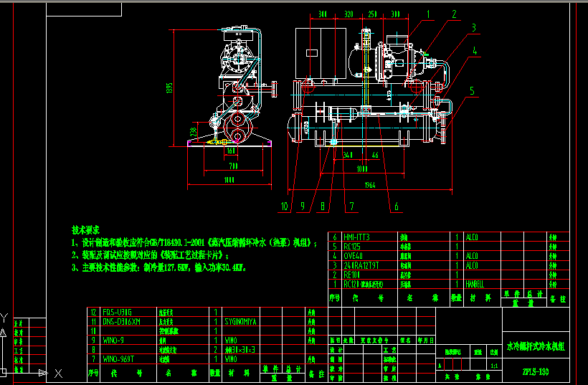Pick balloon callout number 6
Viewport: 588px width, 385px height.
(396, 206)
